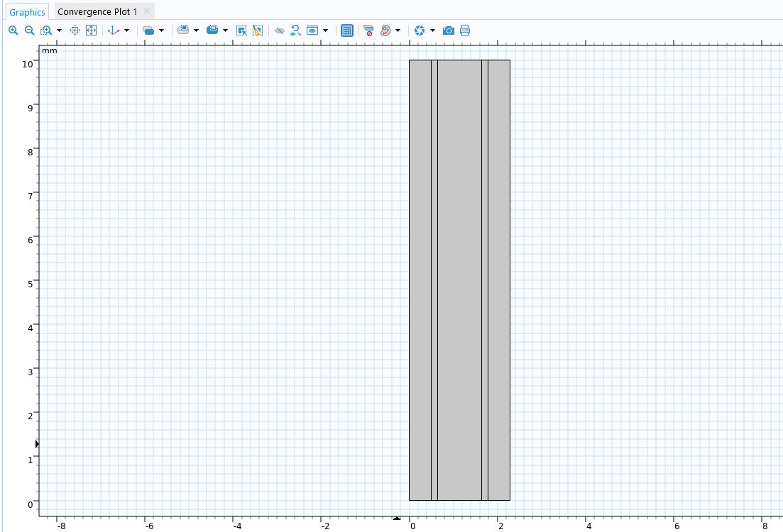Toggle the View Unhidden eye icon
This screenshot has width=783, height=532.
pos(312,31)
